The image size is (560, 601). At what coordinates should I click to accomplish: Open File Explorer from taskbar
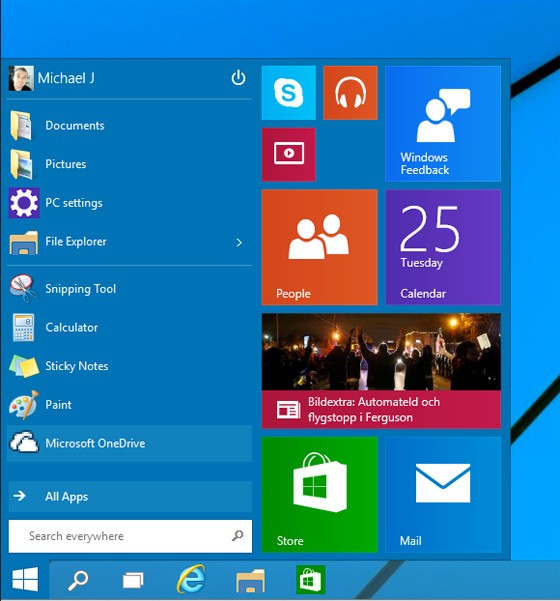[x=250, y=581]
